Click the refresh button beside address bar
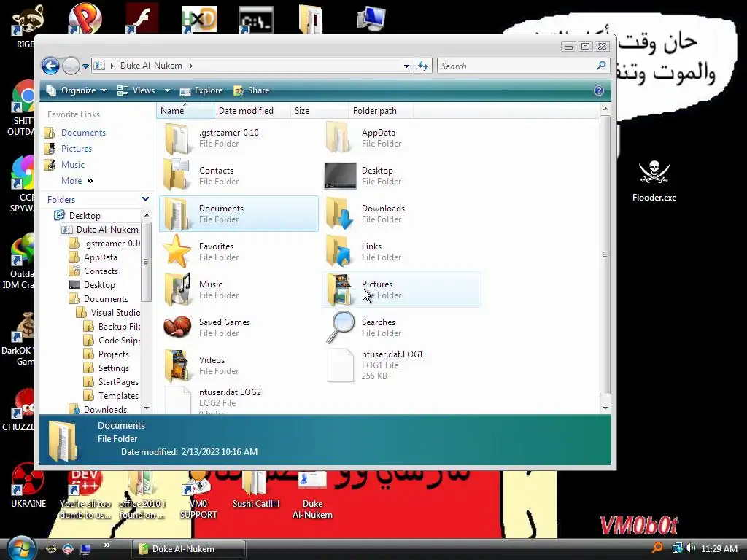This screenshot has height=560, width=747. tap(423, 66)
